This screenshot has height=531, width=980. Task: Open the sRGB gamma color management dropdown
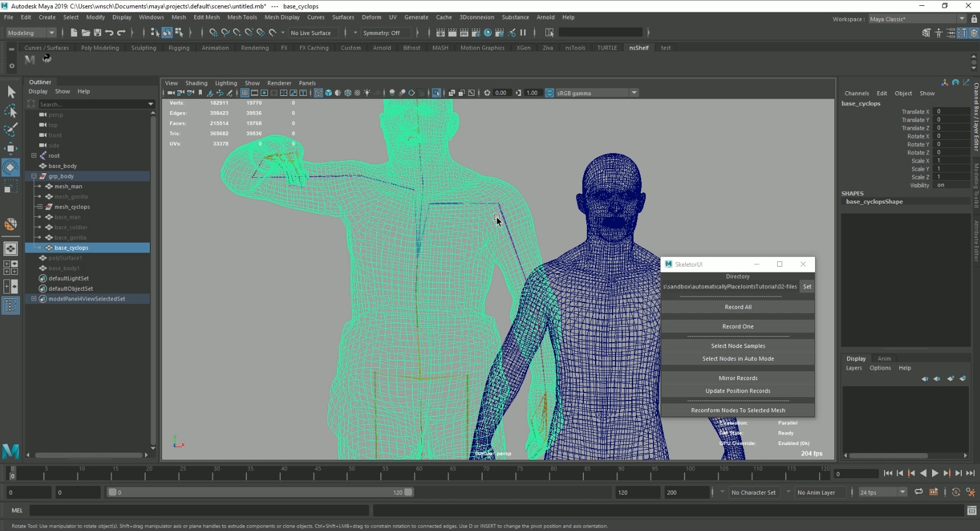pyautogui.click(x=634, y=92)
